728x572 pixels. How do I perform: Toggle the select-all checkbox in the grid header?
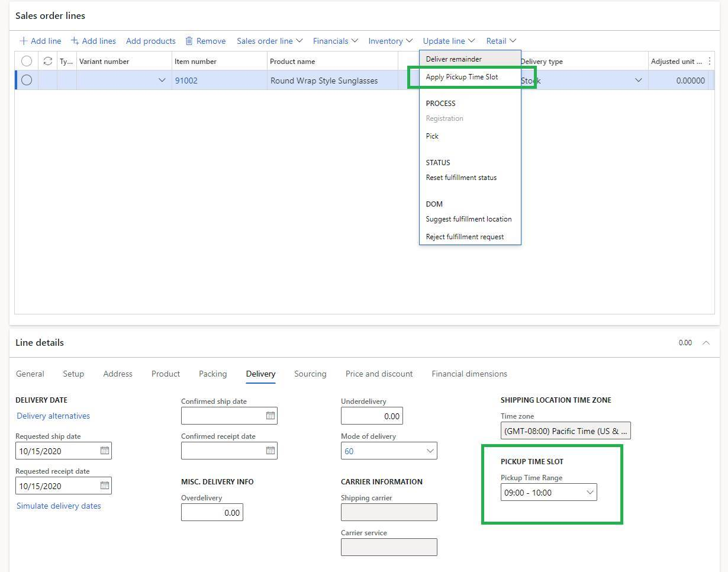pos(26,61)
